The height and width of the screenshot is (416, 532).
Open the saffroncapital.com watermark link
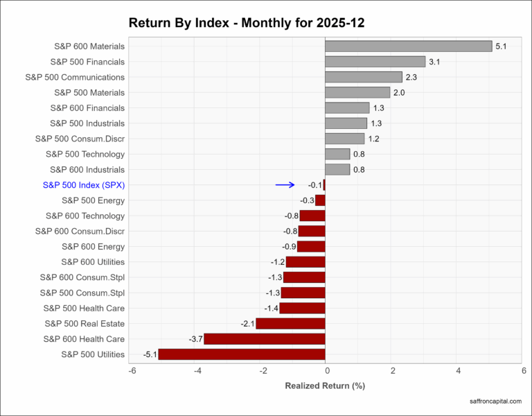click(494, 401)
